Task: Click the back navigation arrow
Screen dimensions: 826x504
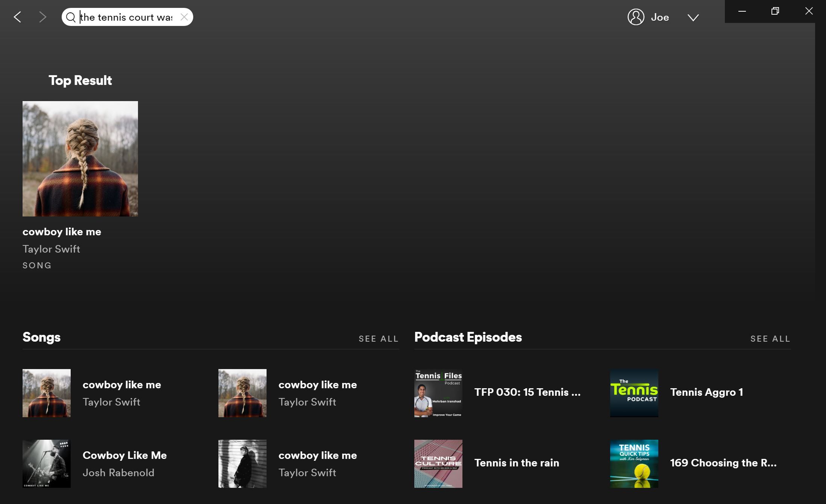Action: point(18,17)
